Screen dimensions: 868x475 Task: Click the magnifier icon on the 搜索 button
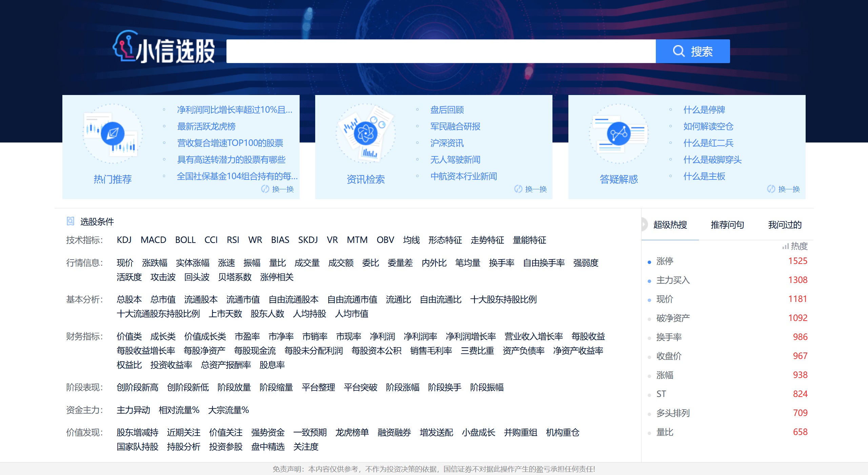tap(678, 51)
